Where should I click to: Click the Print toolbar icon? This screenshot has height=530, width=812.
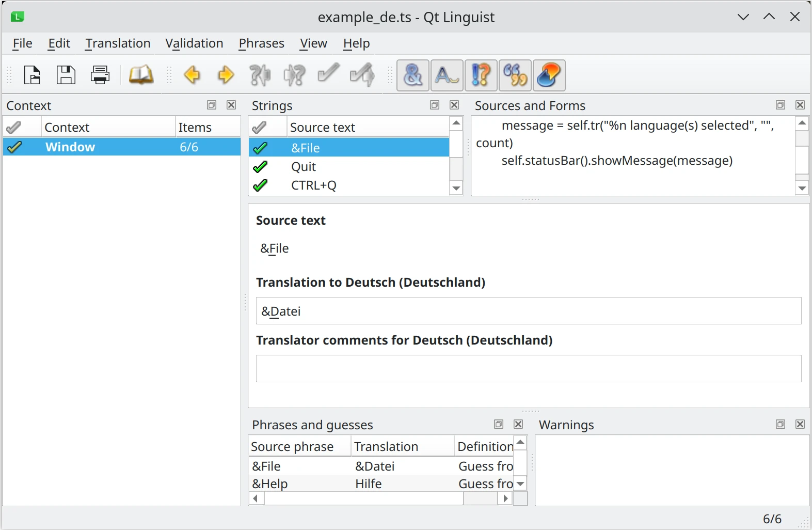pos(100,75)
